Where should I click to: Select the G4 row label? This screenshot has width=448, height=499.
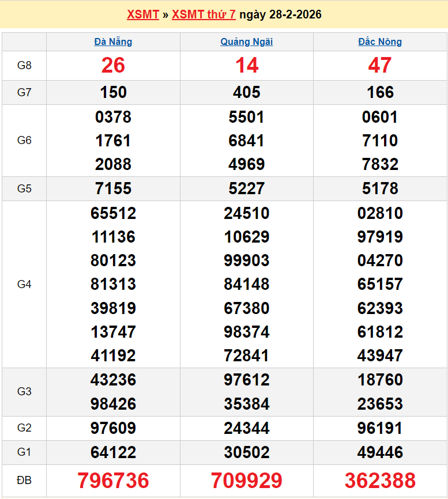click(x=24, y=284)
